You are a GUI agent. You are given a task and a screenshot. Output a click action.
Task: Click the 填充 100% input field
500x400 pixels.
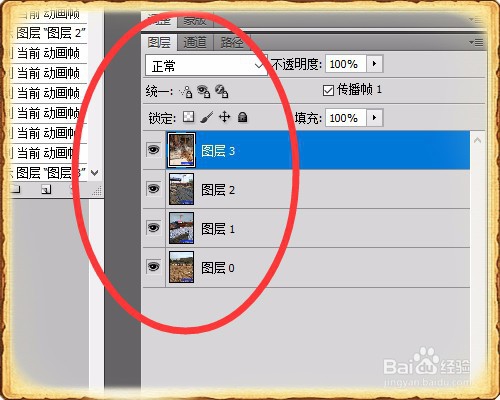(x=346, y=118)
